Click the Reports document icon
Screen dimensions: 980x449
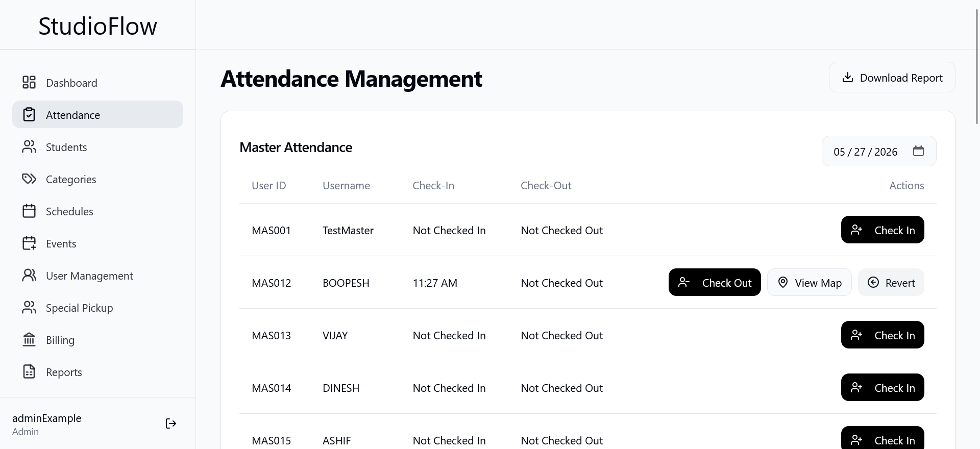point(29,371)
